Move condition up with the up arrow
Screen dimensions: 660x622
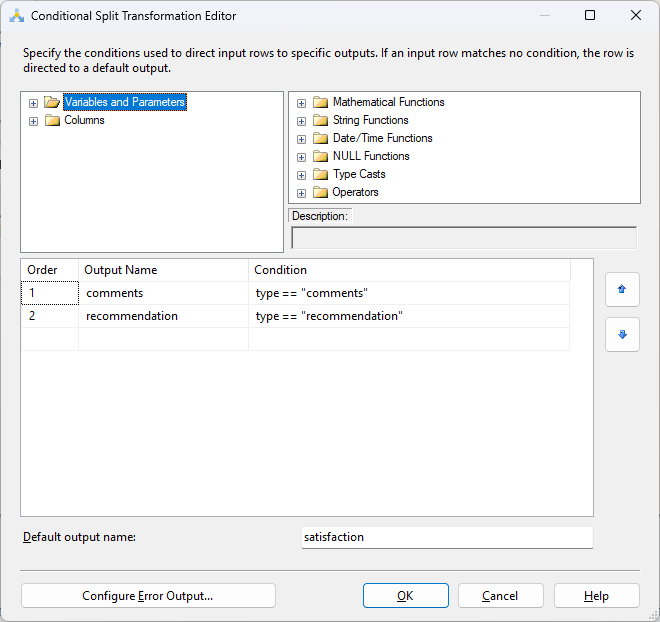point(622,290)
